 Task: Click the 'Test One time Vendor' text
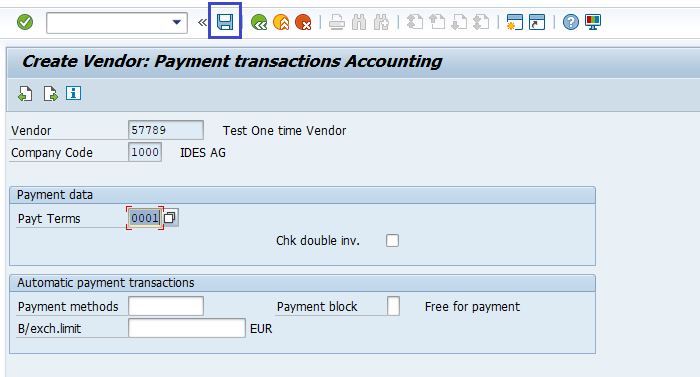point(284,130)
